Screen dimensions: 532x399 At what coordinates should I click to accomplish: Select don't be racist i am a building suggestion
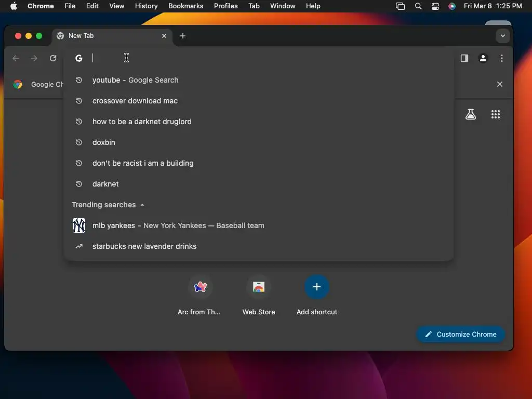(259, 163)
